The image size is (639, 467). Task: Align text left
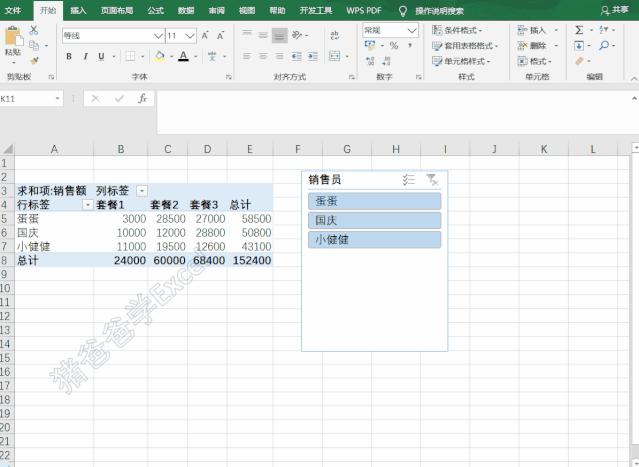[x=247, y=56]
